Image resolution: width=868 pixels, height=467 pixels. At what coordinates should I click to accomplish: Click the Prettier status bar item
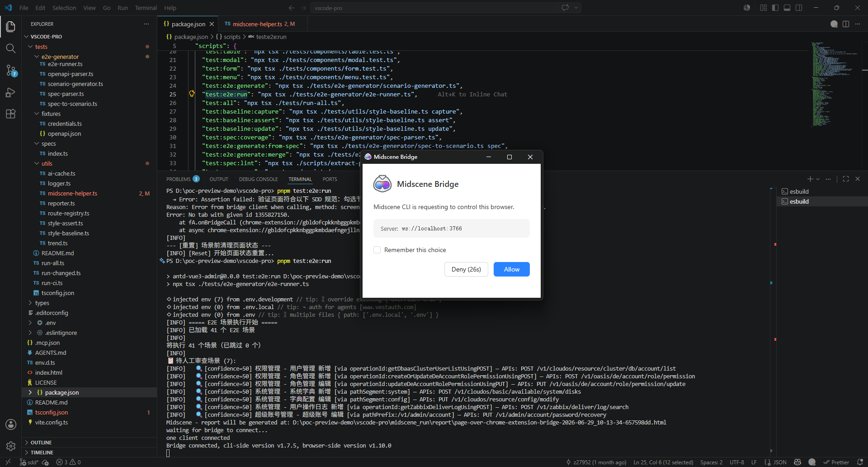(836, 462)
